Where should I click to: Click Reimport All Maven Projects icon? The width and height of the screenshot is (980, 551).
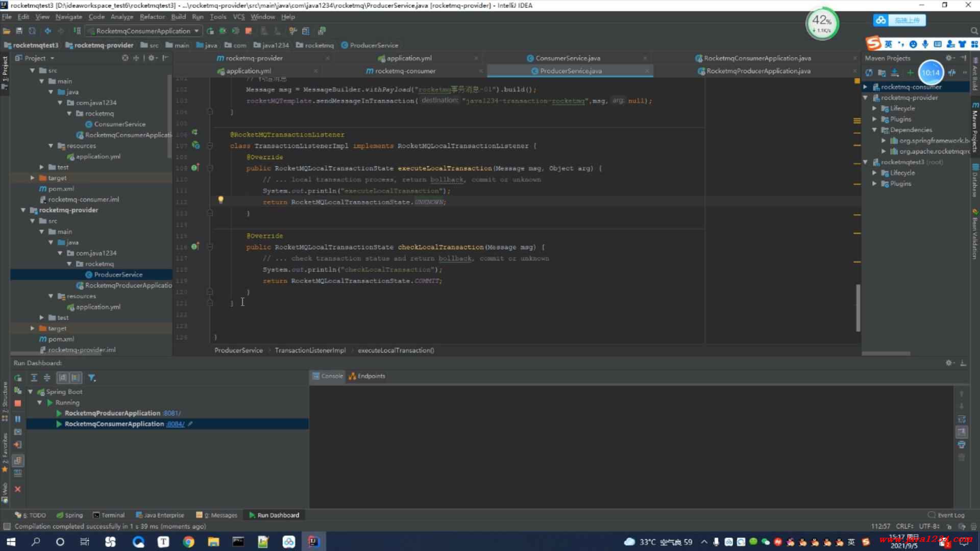(869, 73)
